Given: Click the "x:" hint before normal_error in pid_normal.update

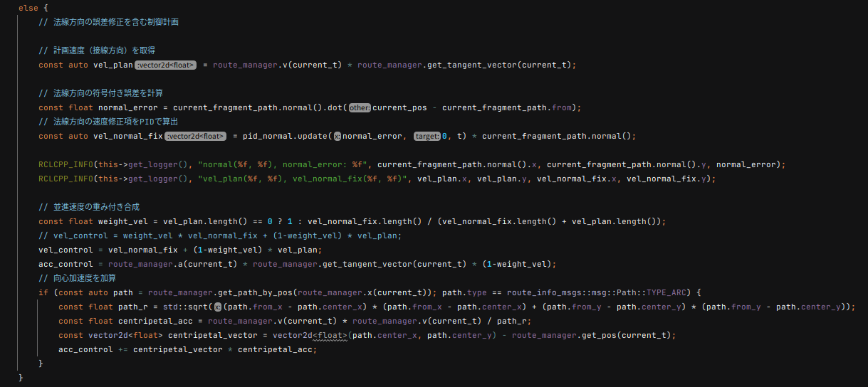Looking at the screenshot, I should coord(337,136).
